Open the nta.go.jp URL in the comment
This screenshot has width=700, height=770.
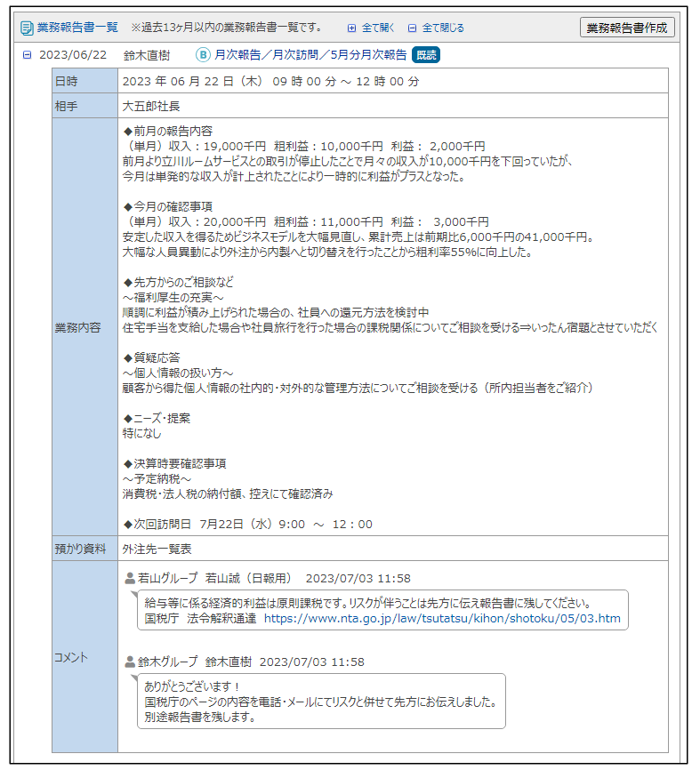pyautogui.click(x=442, y=618)
